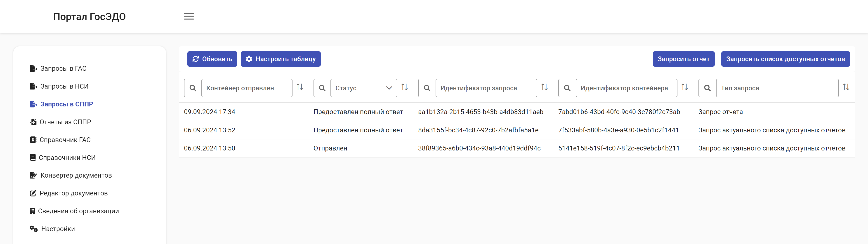Focus the Идентификатор контейнера filter field
The image size is (868, 244).
[x=626, y=88]
